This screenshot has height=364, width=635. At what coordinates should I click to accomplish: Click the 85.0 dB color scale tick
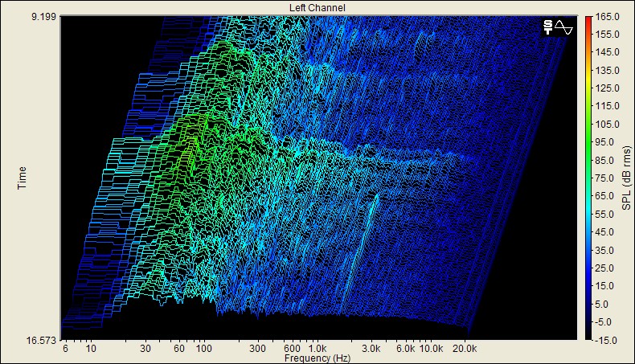click(606, 160)
